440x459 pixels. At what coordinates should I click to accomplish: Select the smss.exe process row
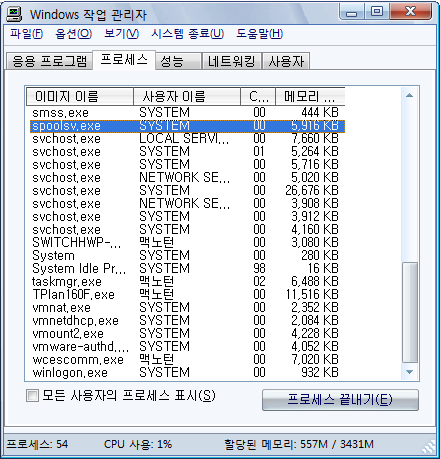186,113
